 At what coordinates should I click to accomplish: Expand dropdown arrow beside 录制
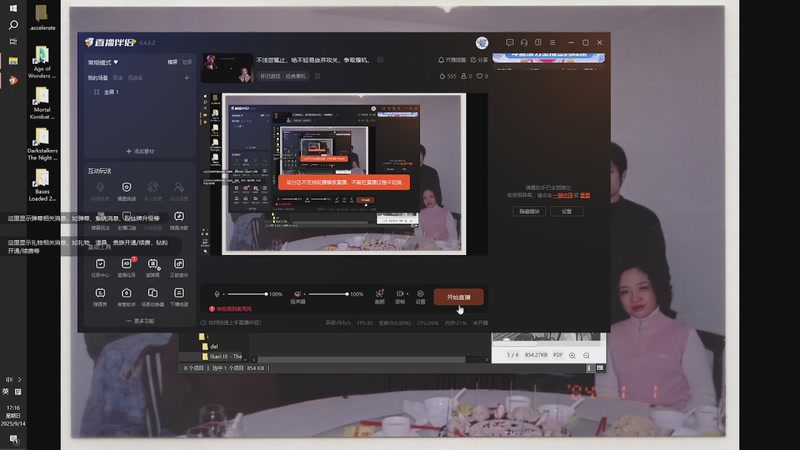407,294
